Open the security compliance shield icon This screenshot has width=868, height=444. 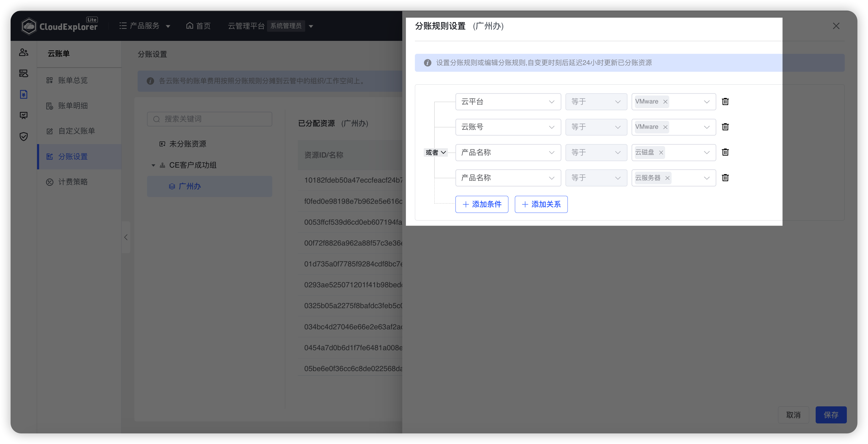pos(24,136)
